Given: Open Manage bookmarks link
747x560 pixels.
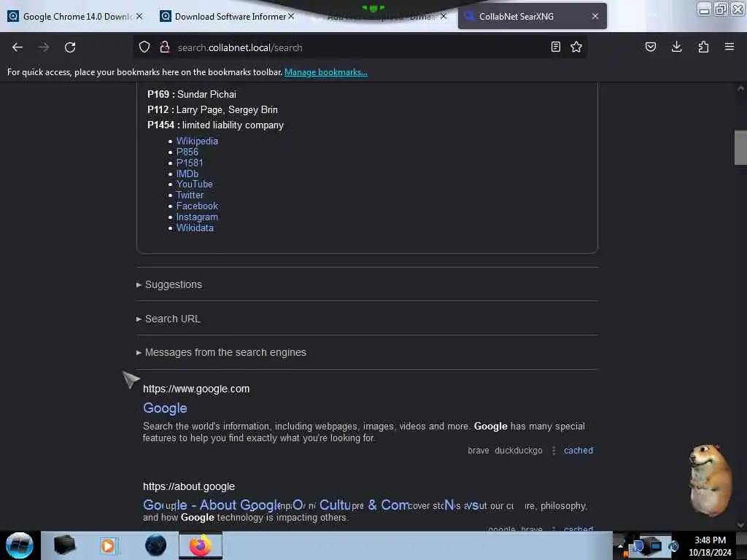Looking at the screenshot, I should [326, 72].
